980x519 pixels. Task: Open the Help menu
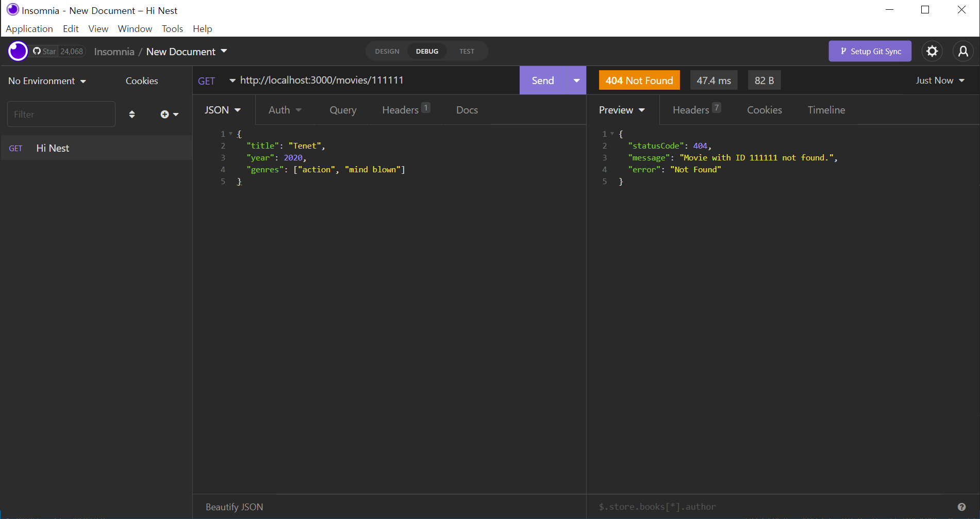point(203,28)
